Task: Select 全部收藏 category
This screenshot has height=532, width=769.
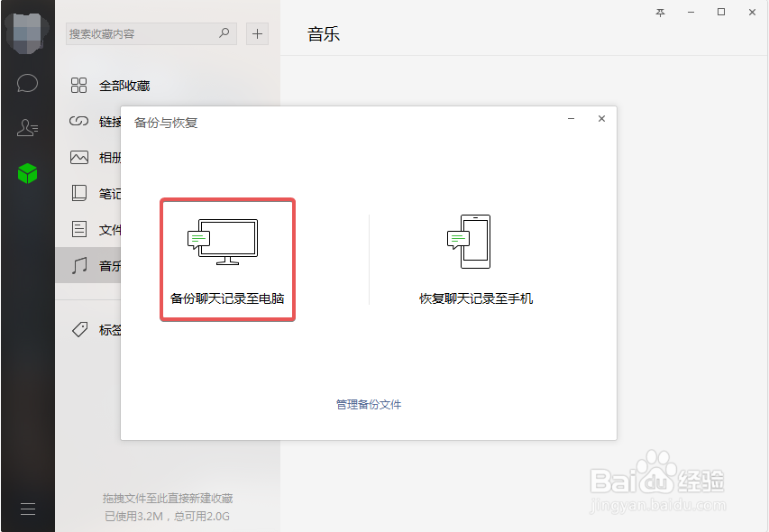Action: click(x=124, y=86)
